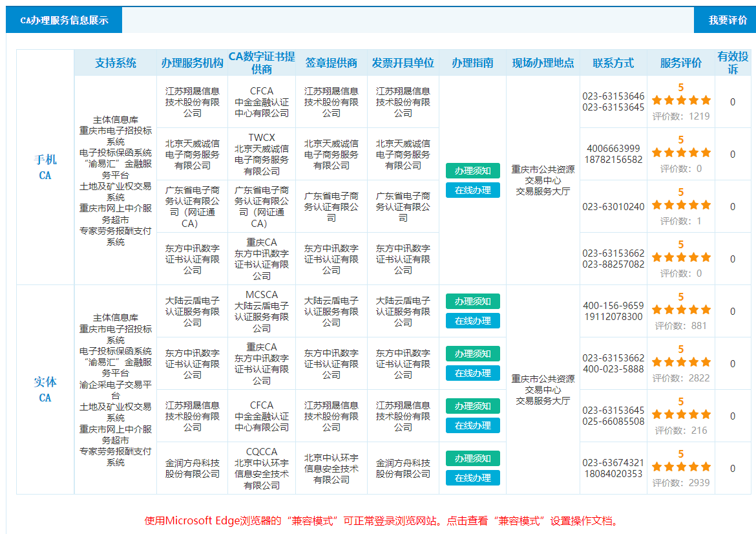Click star rating with 2939 reviews
756x534 pixels.
680,467
